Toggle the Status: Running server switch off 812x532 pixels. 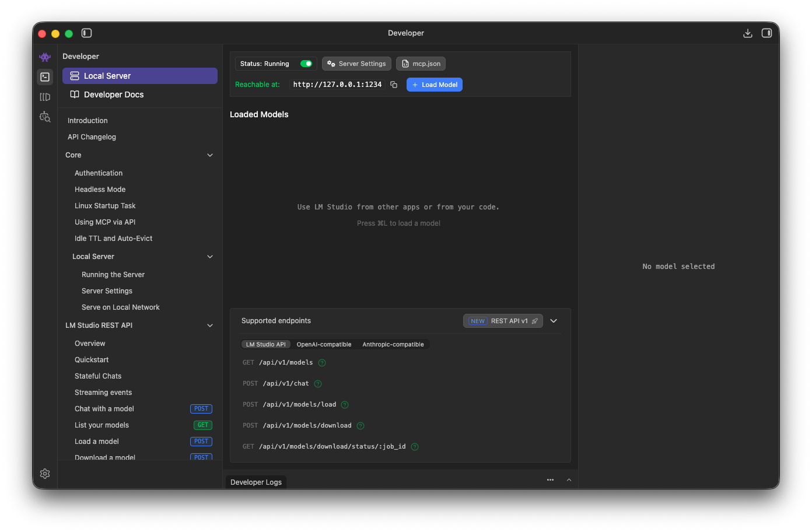pos(306,63)
